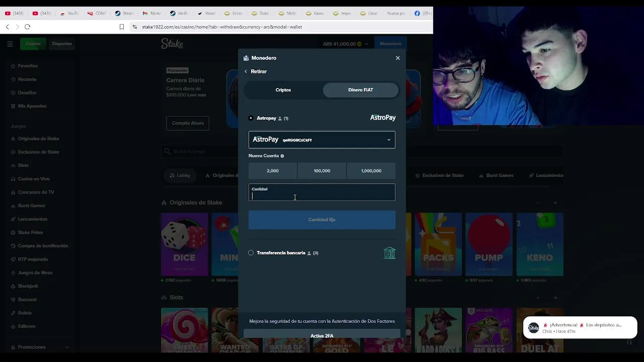This screenshot has height=362, width=644.
Task: Click the Lanzamientos rocket icon in the sidebar
Action: coord(14,219)
